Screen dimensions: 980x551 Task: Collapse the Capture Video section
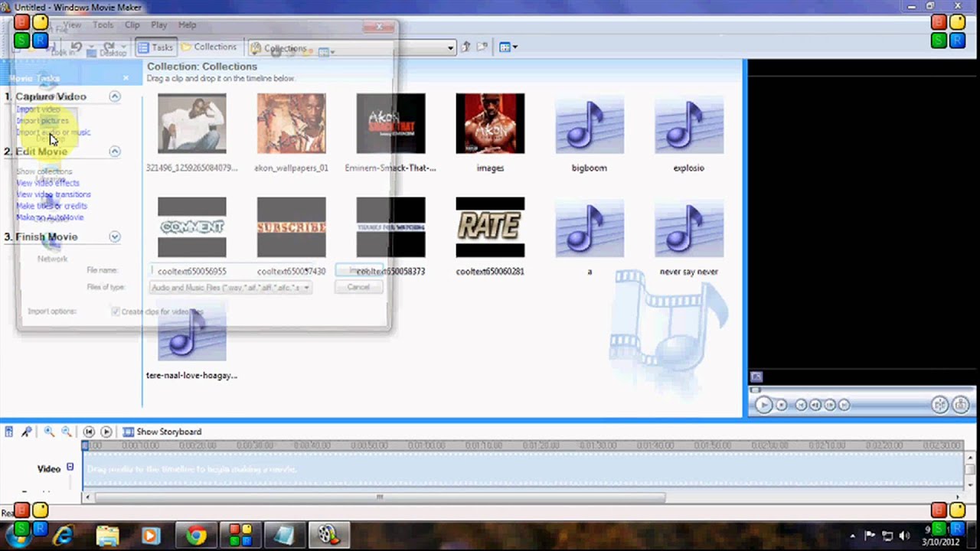click(x=115, y=96)
